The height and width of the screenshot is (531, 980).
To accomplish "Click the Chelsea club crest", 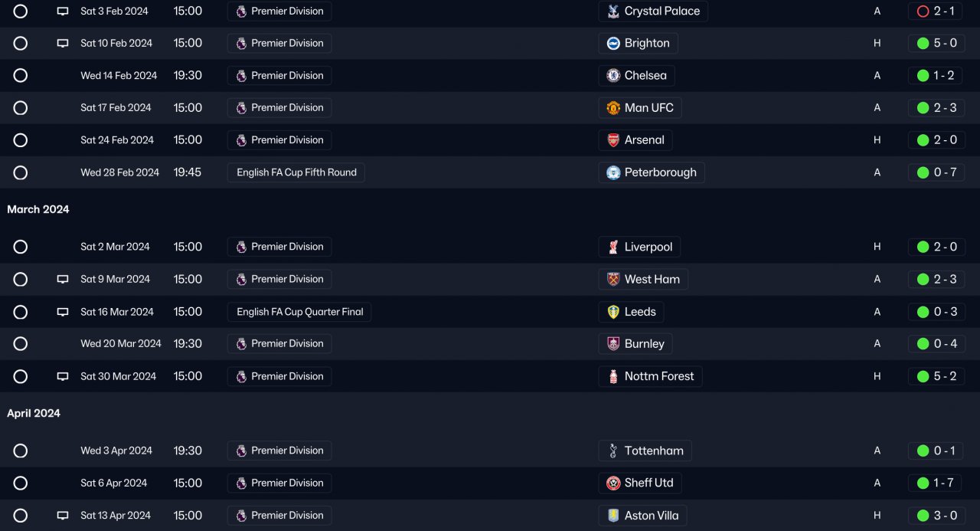I will [x=613, y=76].
